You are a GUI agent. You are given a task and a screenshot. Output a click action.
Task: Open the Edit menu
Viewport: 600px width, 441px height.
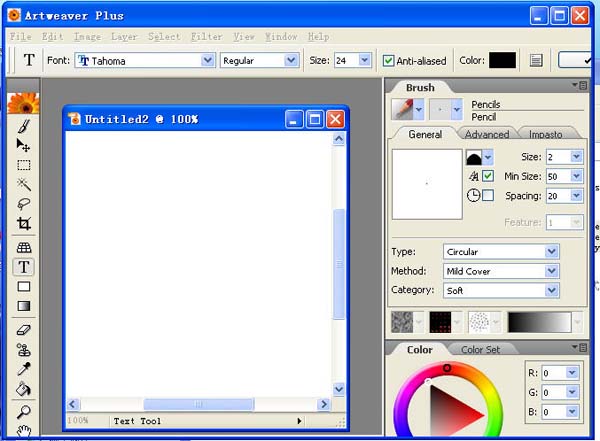pos(52,36)
